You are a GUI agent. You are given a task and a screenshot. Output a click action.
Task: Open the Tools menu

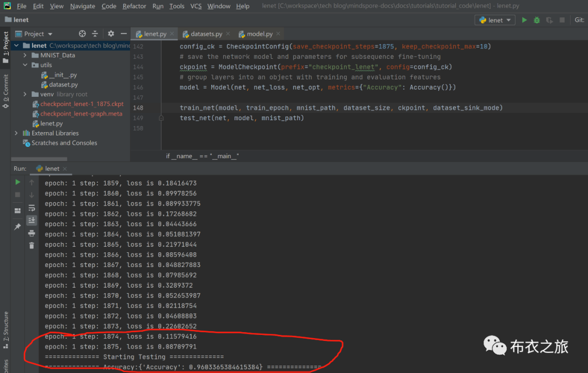(x=176, y=6)
